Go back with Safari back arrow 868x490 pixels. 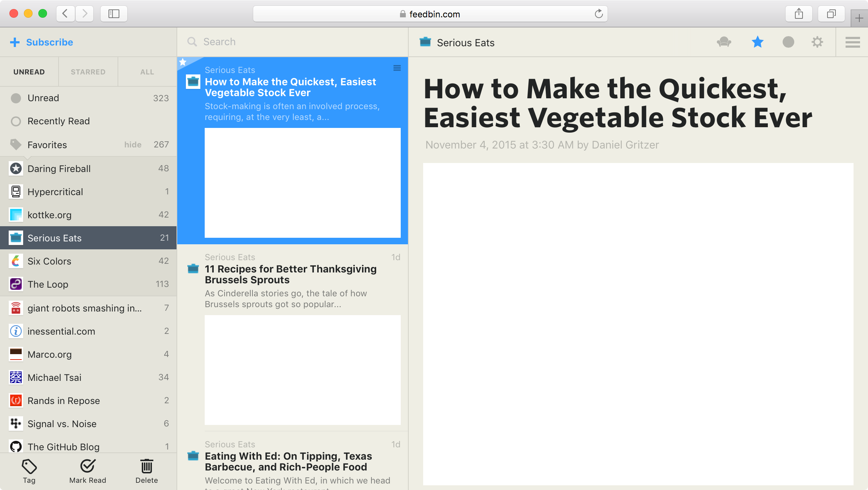pyautogui.click(x=65, y=14)
